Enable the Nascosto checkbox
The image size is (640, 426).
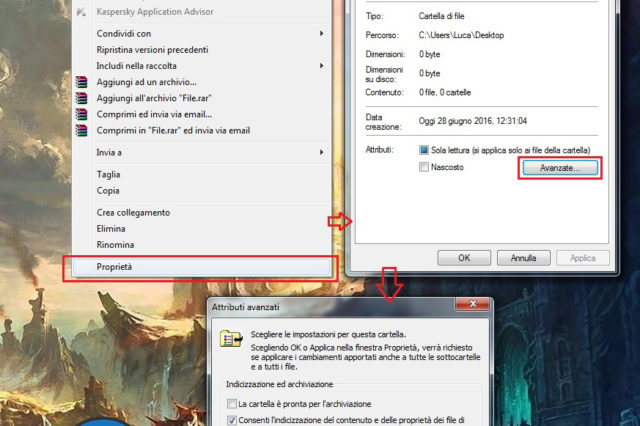tap(424, 167)
